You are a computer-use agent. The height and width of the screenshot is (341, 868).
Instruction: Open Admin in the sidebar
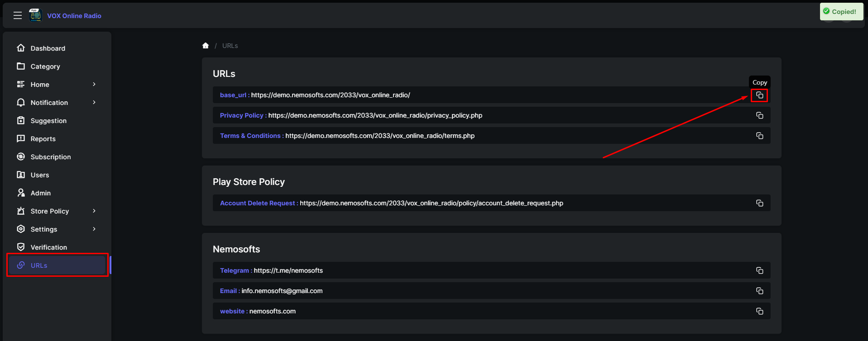57,193
